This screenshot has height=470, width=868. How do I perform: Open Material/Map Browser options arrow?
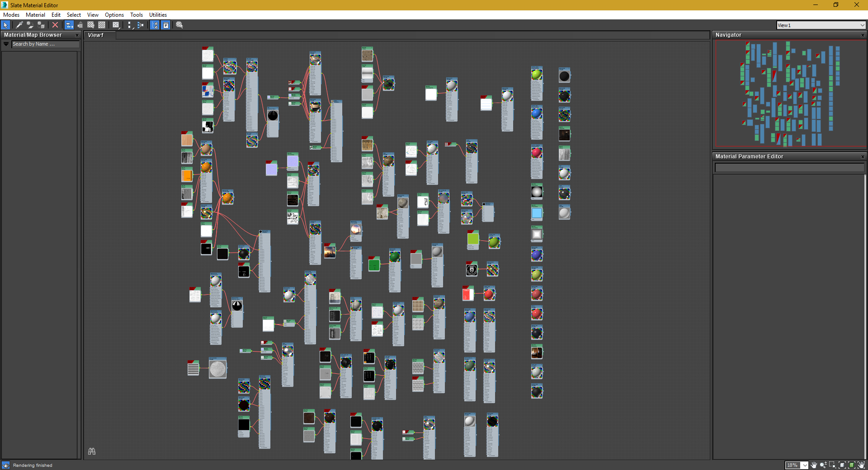click(6, 44)
